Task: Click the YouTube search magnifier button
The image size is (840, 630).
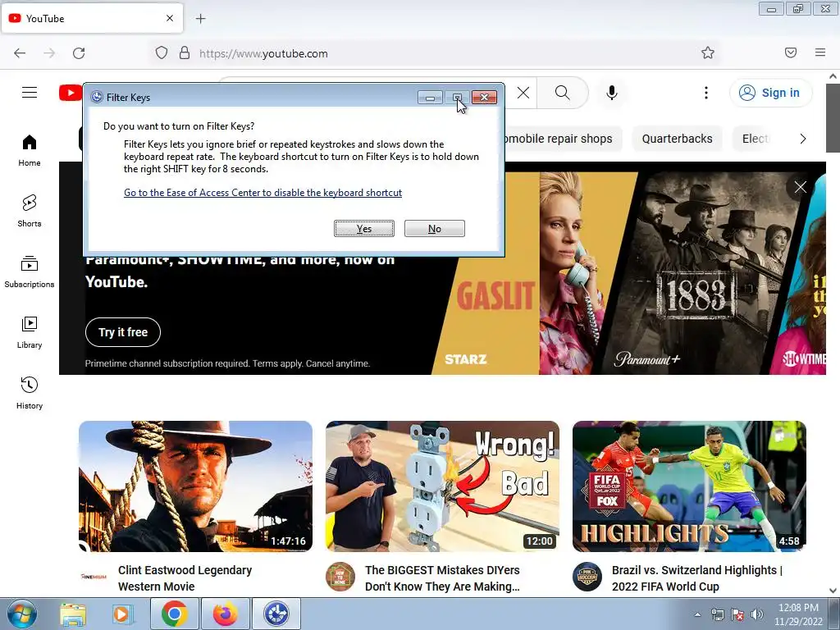Action: 563,93
